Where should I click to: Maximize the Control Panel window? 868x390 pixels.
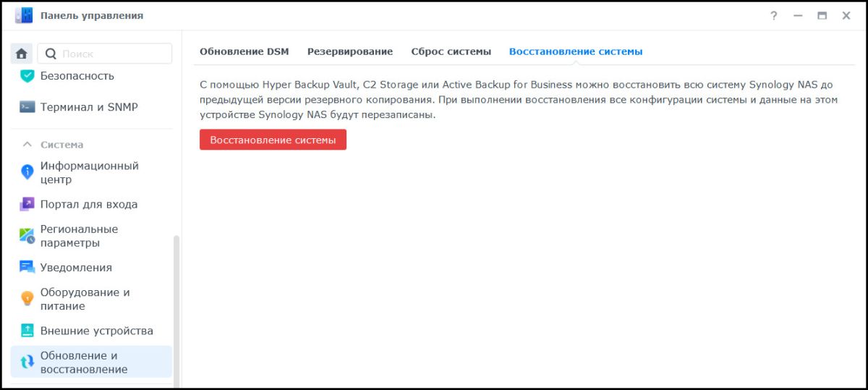coord(822,16)
